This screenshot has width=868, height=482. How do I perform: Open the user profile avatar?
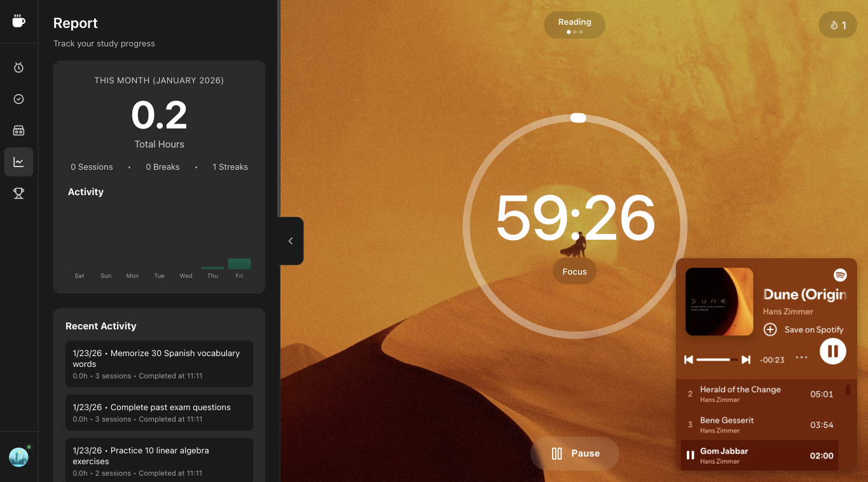click(18, 457)
